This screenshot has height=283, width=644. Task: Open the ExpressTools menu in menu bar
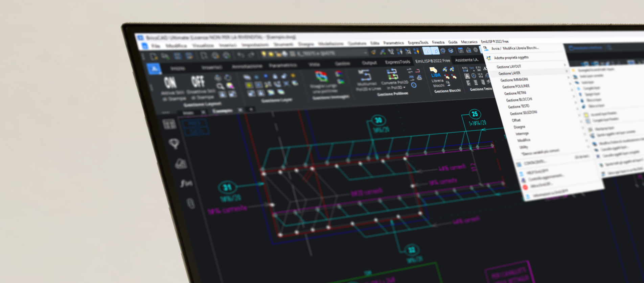(x=418, y=43)
